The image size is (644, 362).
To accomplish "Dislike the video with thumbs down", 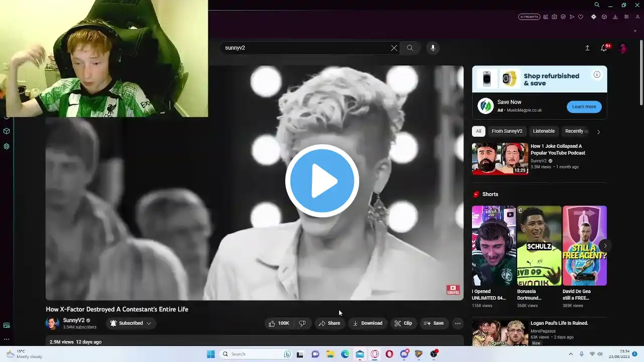I will click(x=302, y=323).
